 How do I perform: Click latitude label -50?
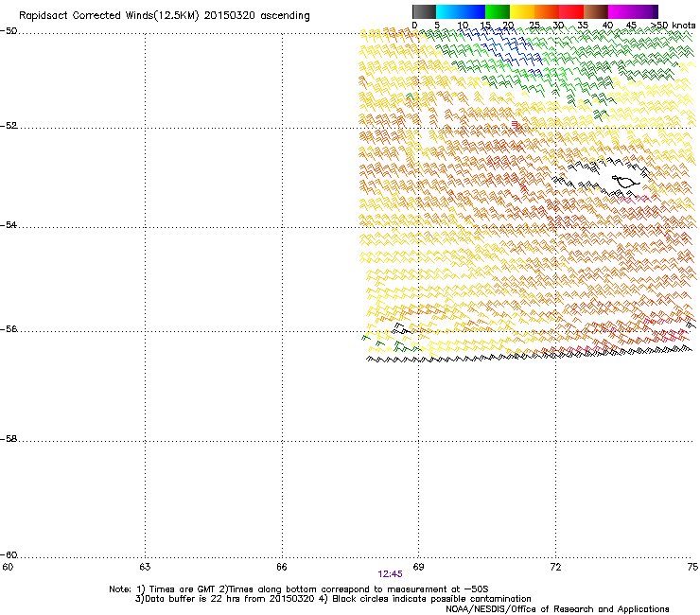(9, 31)
